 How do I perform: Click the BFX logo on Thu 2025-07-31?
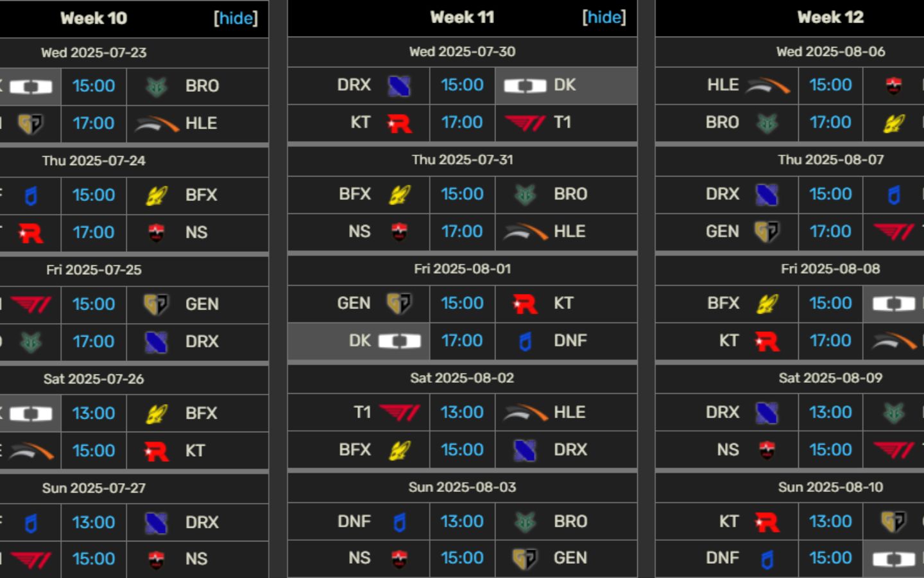click(399, 195)
